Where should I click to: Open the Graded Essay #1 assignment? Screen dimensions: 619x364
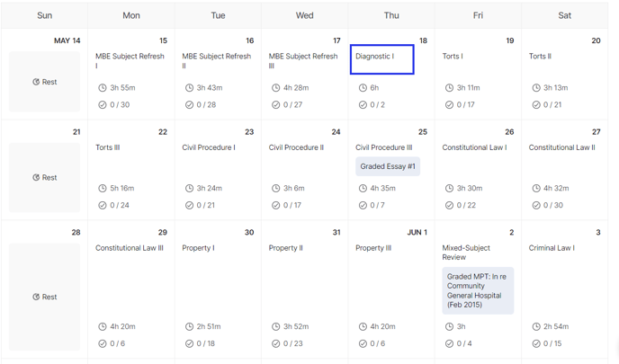(388, 166)
